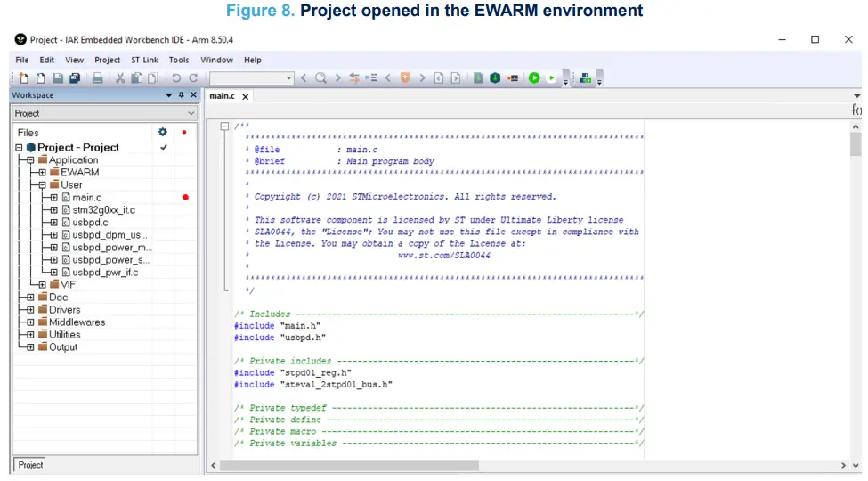
Task: Create a new document from the toolbar
Action: (x=23, y=78)
